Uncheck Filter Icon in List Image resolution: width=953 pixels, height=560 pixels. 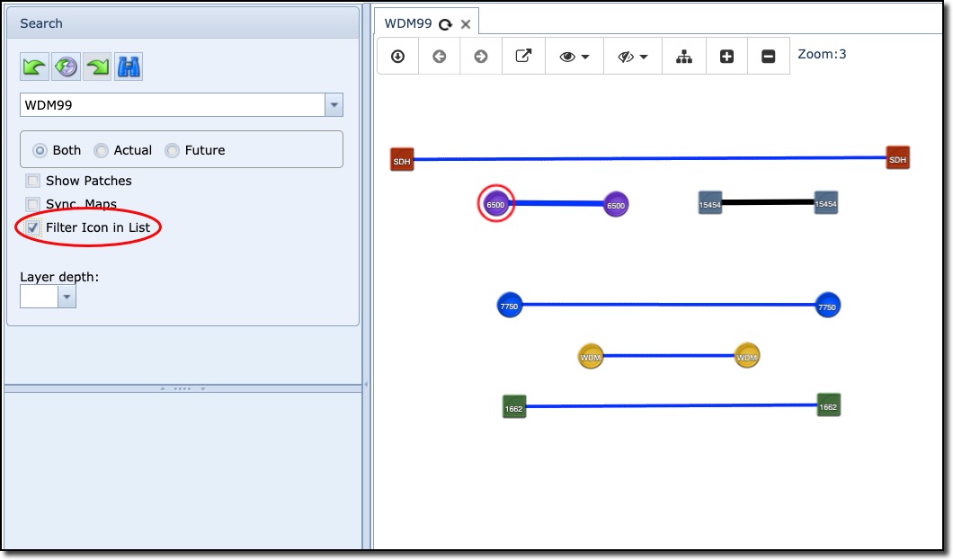[33, 227]
